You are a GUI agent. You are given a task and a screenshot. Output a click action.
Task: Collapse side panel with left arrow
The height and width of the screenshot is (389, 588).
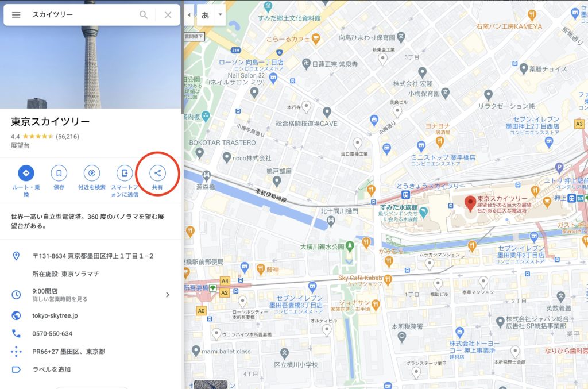click(x=189, y=15)
